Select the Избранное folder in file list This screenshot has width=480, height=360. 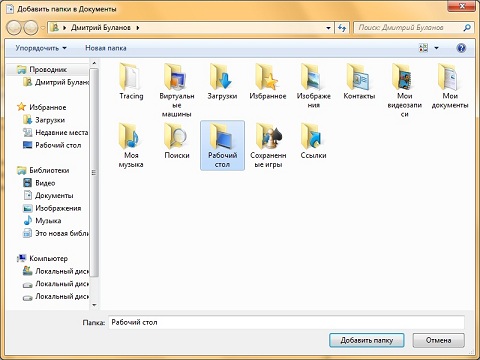tap(268, 81)
